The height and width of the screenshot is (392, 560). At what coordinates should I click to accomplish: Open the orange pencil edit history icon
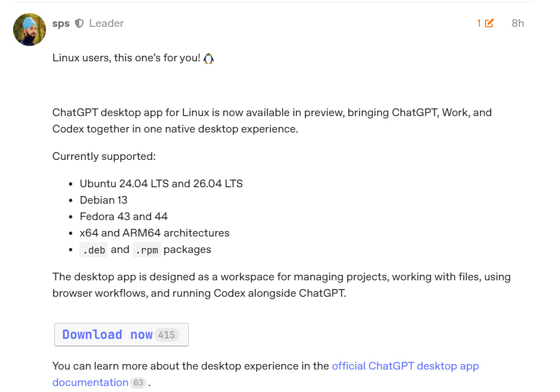489,23
